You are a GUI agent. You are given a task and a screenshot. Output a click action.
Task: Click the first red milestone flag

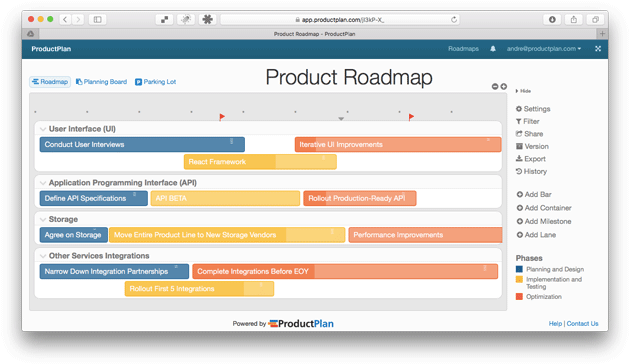[x=222, y=117]
